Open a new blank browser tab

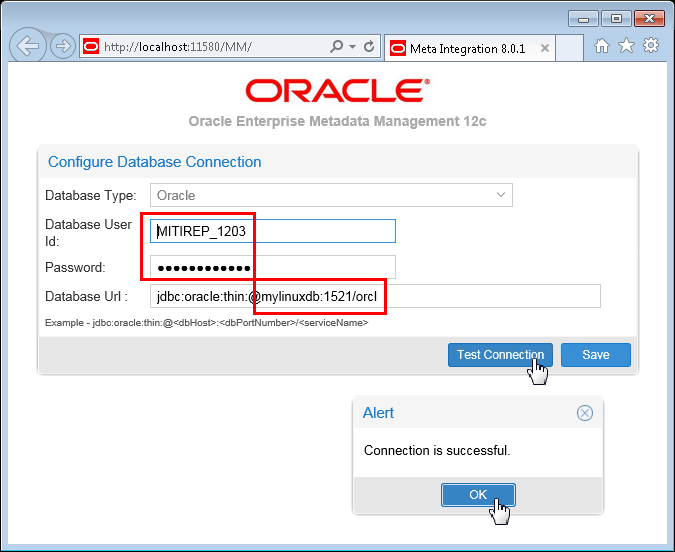pos(569,48)
